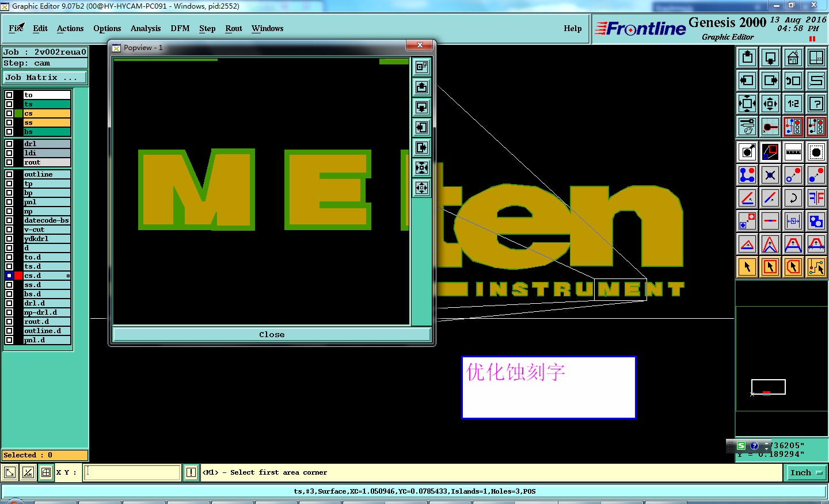Screen dimensions: 829x504
Task: Open the Inch units dropdown
Action: tap(806, 473)
